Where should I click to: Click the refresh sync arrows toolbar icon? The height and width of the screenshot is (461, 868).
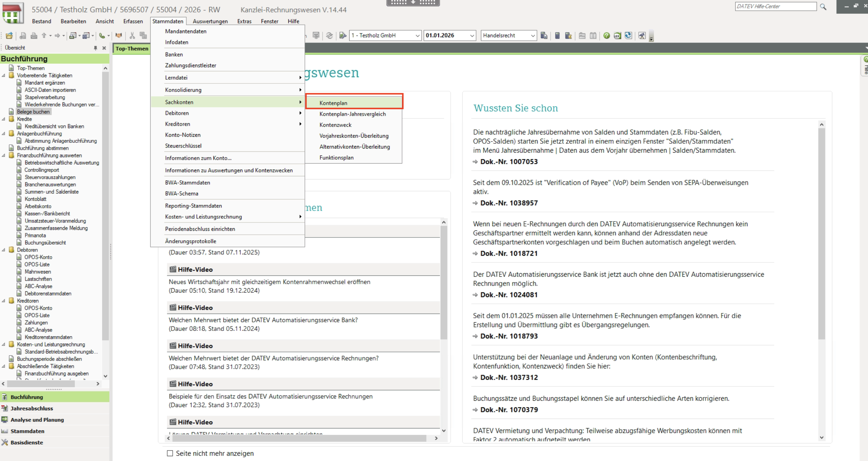point(329,35)
